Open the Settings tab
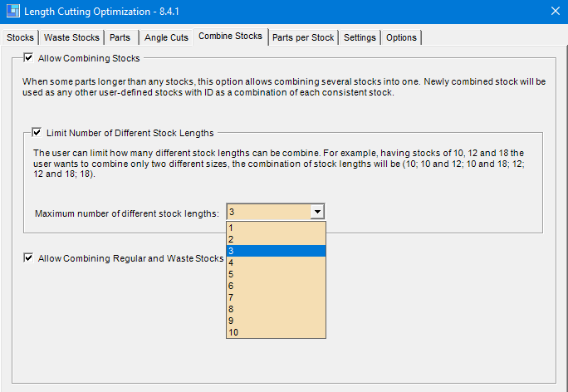 pyautogui.click(x=360, y=37)
